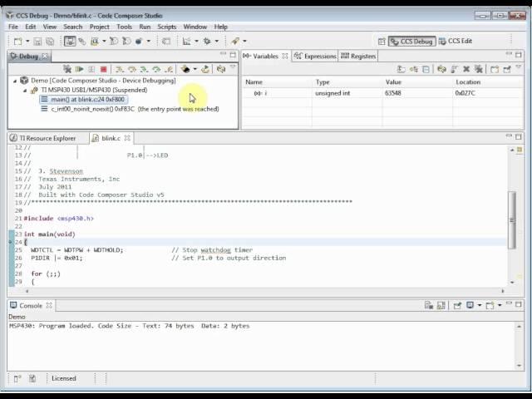Click Restart icon in Debug toolbar

205,69
